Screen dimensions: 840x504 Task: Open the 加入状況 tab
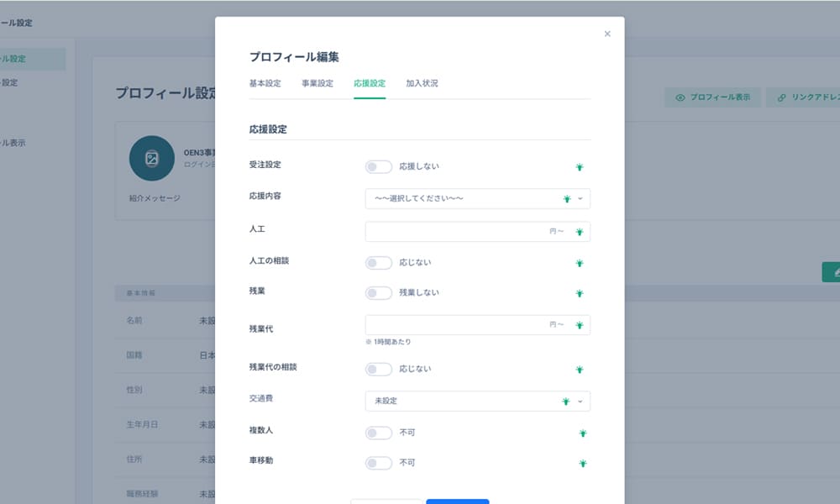tap(422, 84)
